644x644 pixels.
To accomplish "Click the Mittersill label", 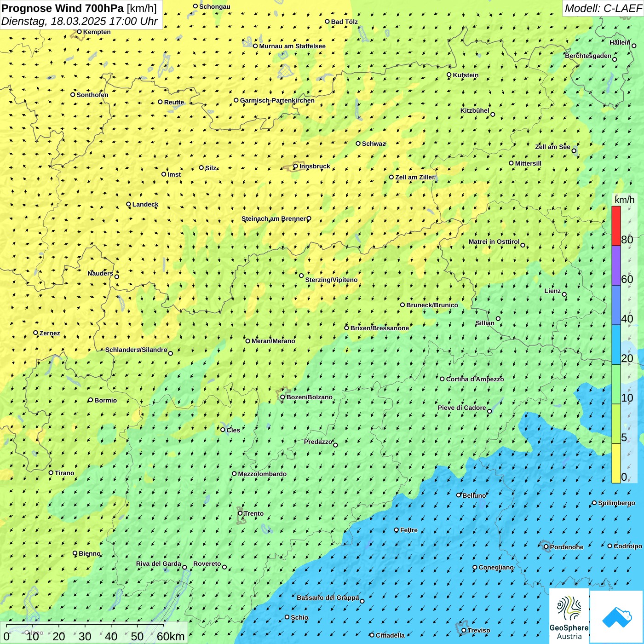I will [x=528, y=163].
